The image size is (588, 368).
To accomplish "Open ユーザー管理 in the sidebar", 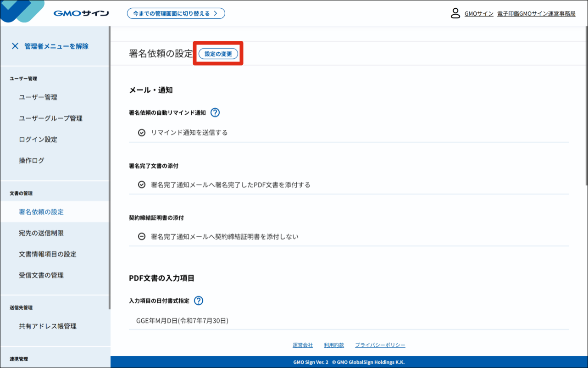I will [x=38, y=97].
